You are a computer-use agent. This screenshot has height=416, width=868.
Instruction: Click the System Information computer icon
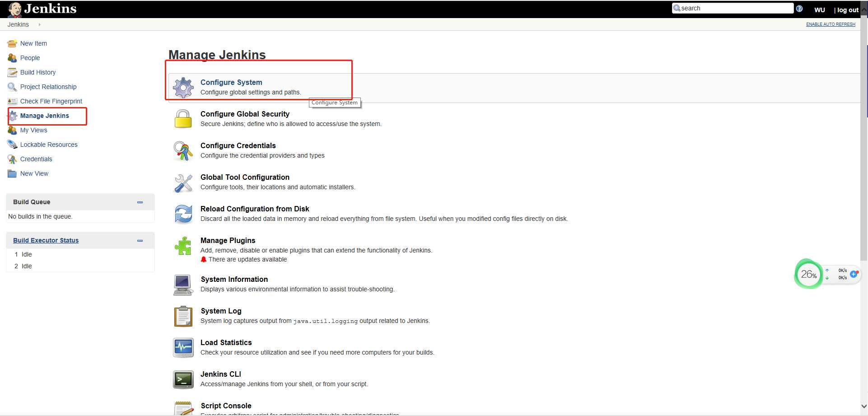coord(183,285)
